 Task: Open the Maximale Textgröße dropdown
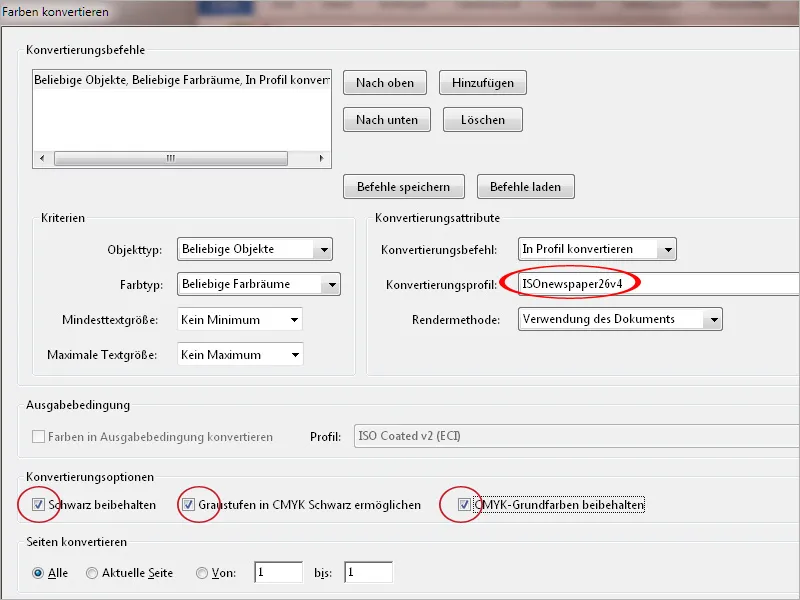tap(240, 354)
